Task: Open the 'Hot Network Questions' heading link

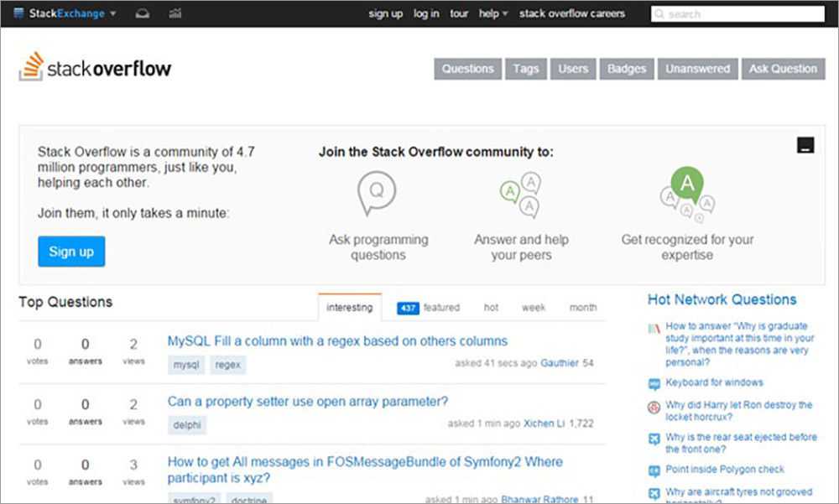Action: click(722, 299)
